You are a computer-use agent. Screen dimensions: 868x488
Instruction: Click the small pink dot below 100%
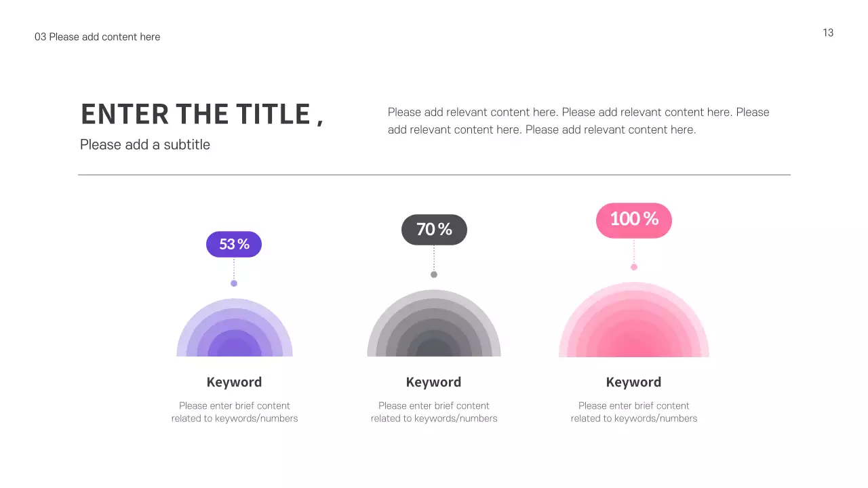click(x=634, y=267)
